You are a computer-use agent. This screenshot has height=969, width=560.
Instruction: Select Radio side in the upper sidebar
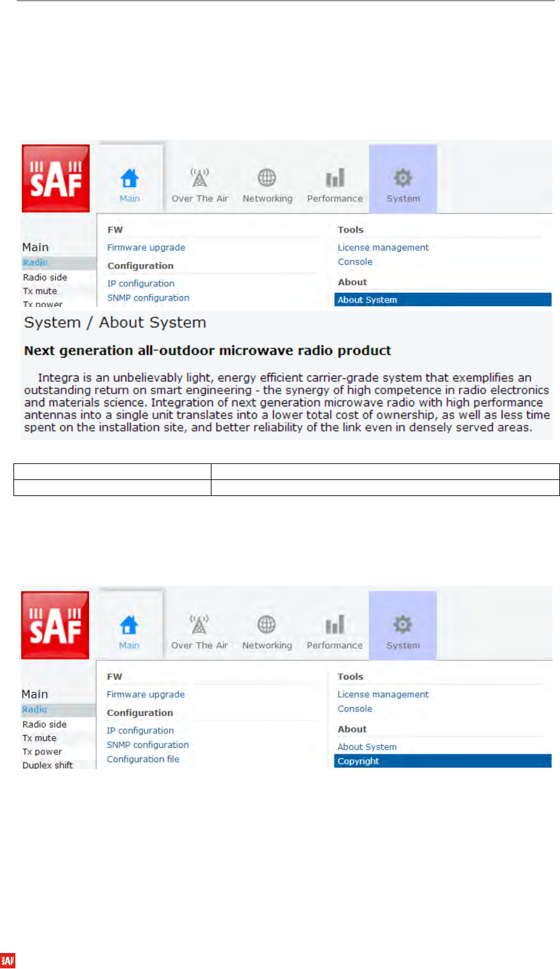[45, 277]
